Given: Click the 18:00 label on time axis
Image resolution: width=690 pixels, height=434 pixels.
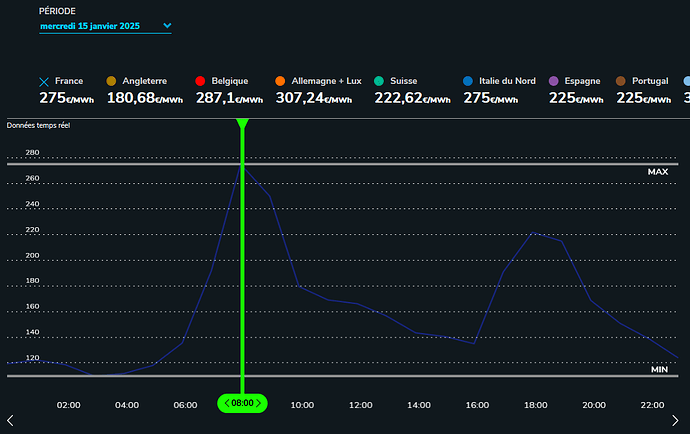Looking at the screenshot, I should click(535, 405).
